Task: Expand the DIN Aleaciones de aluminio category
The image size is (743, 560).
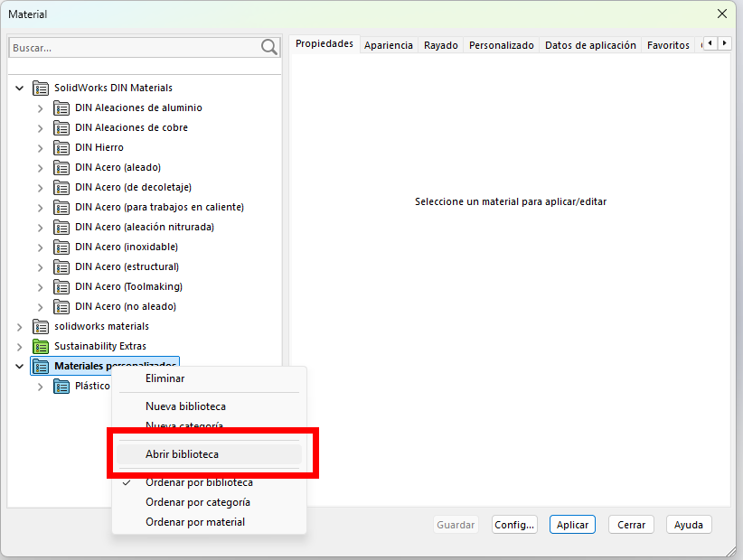Action: point(40,107)
